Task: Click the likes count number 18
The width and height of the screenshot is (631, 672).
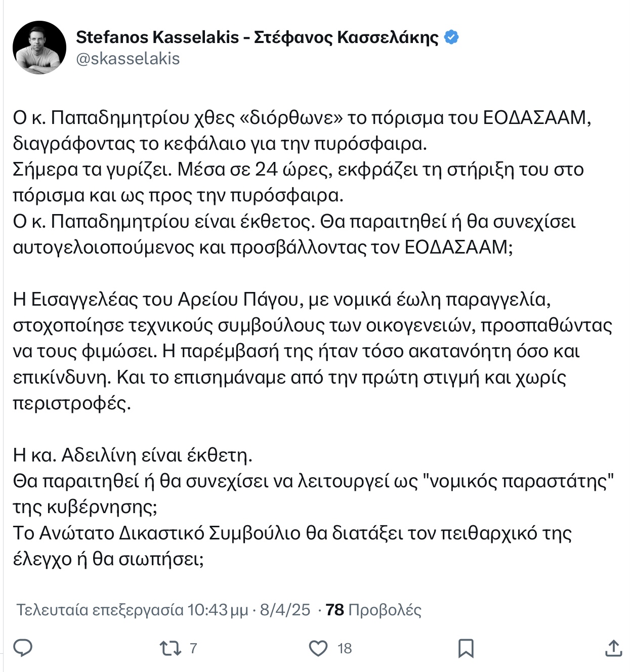Action: (345, 648)
